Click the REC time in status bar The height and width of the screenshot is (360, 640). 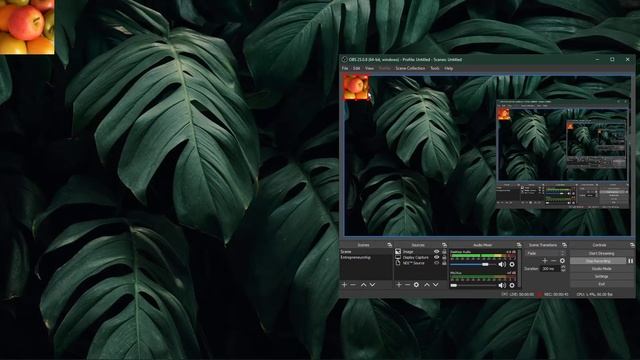coord(556,294)
